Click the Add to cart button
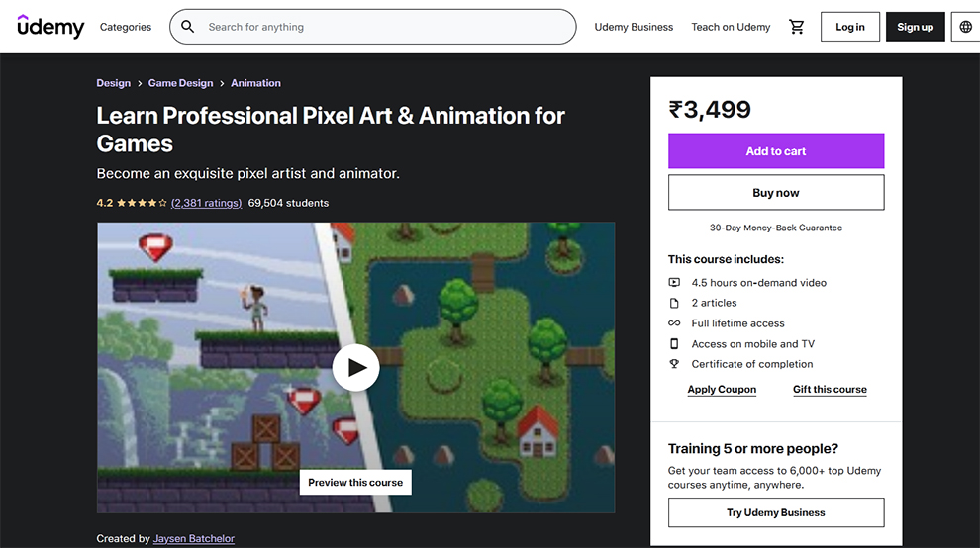 point(776,151)
